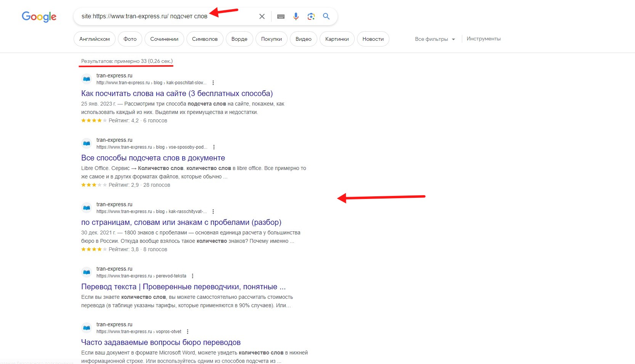Open the on-screen keyboard icon
Viewport: 635px width, 364px height.
[281, 16]
